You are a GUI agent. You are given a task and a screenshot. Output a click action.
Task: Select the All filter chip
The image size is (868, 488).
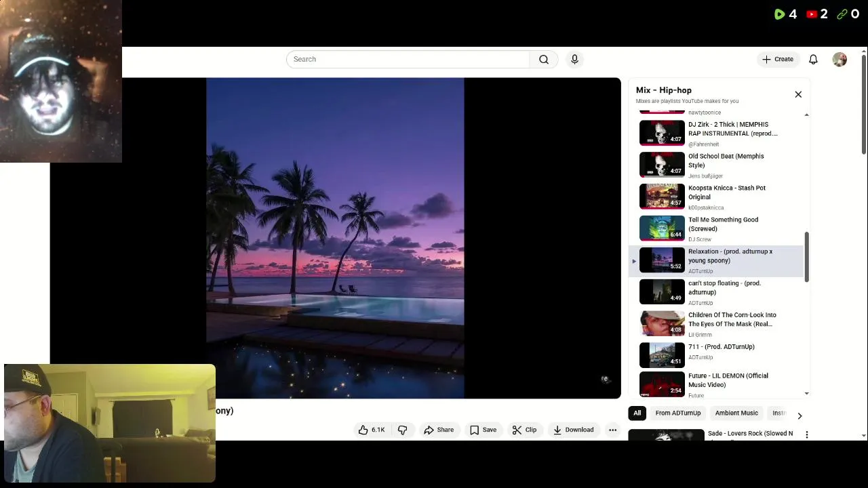pos(637,413)
